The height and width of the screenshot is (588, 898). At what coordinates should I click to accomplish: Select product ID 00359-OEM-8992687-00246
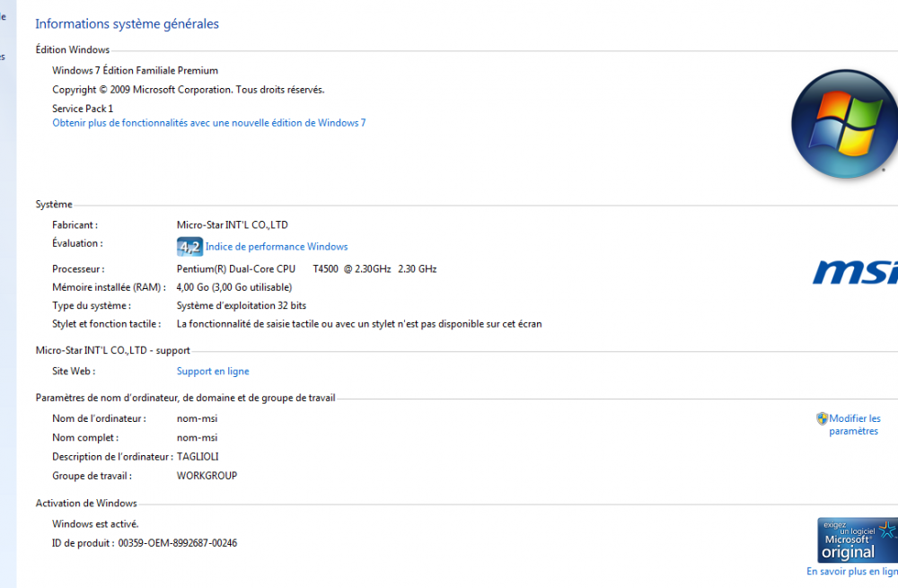[178, 543]
